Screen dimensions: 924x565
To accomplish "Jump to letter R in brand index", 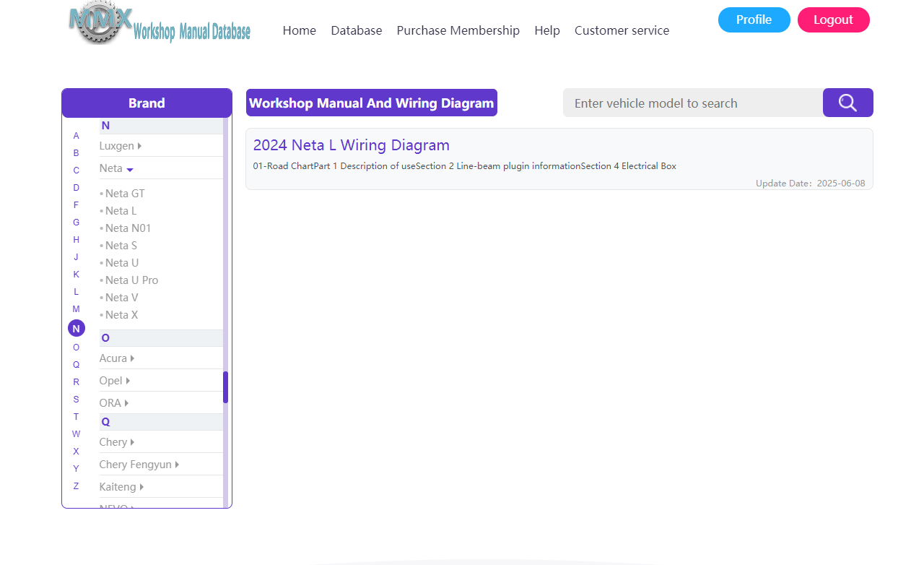I will point(77,382).
